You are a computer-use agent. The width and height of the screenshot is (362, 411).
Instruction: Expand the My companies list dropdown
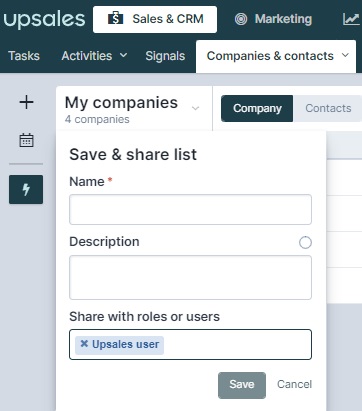pyautogui.click(x=195, y=108)
